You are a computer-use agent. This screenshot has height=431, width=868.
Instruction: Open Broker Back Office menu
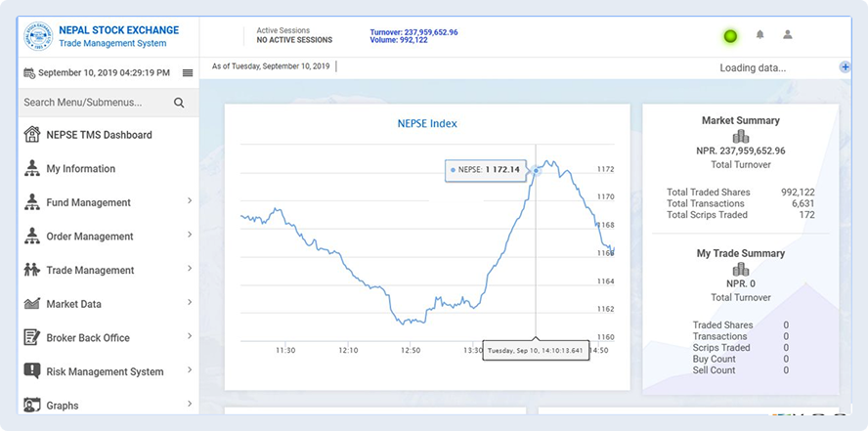pos(88,338)
